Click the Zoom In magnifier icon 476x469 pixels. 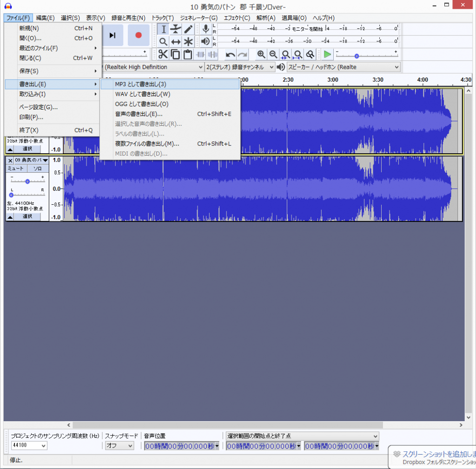pos(261,54)
